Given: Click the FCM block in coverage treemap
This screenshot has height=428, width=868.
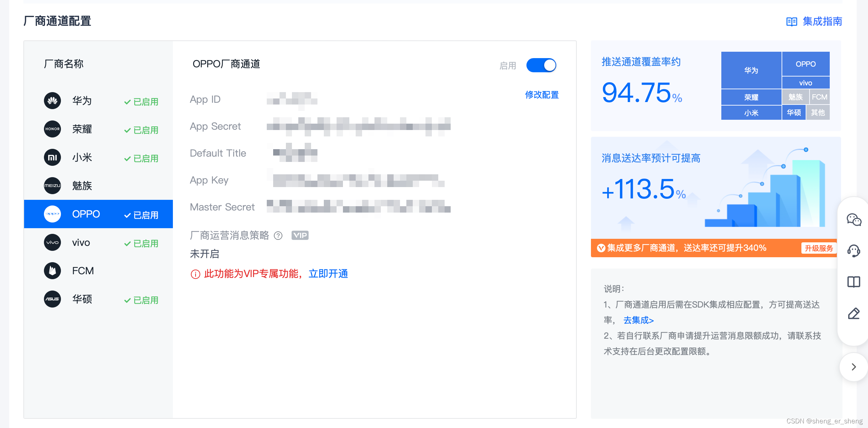Looking at the screenshot, I should pos(819,97).
